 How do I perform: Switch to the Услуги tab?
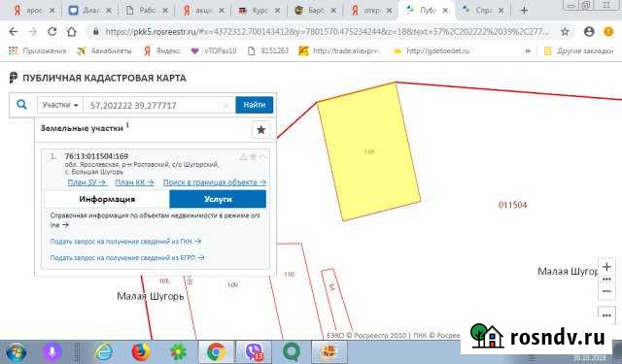(218, 199)
